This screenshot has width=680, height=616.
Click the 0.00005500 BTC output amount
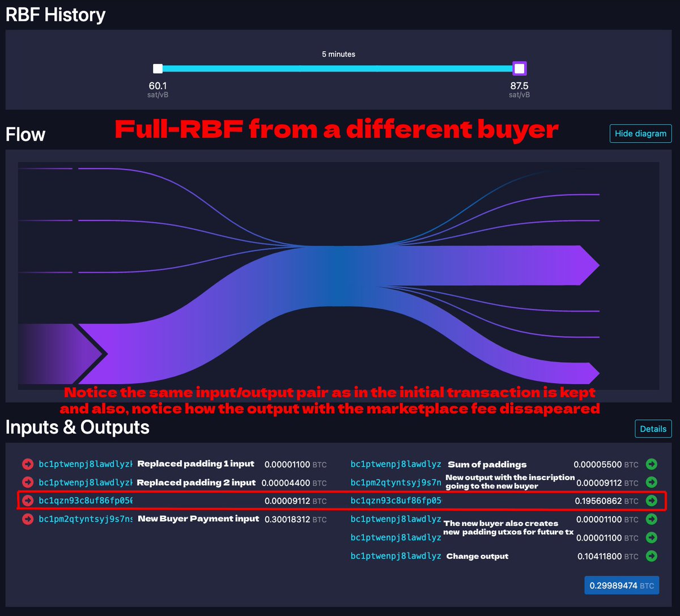pos(606,464)
